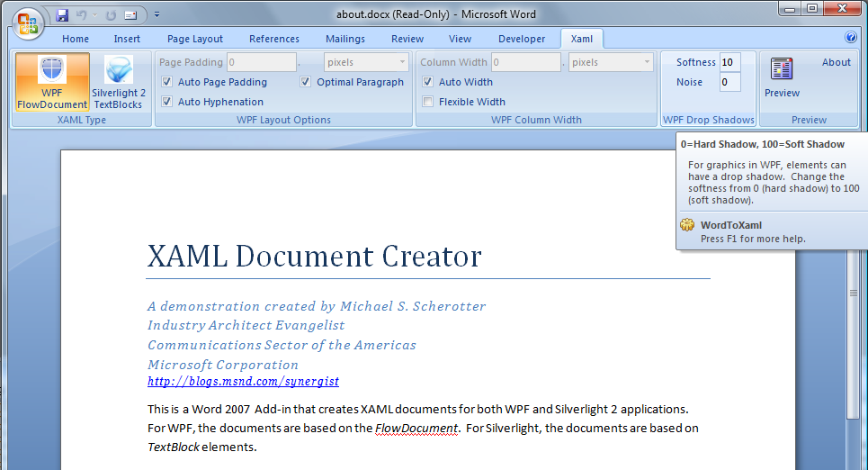The width and height of the screenshot is (868, 470).
Task: Select WPF FlowDocument XAML type
Action: pyautogui.click(x=52, y=82)
